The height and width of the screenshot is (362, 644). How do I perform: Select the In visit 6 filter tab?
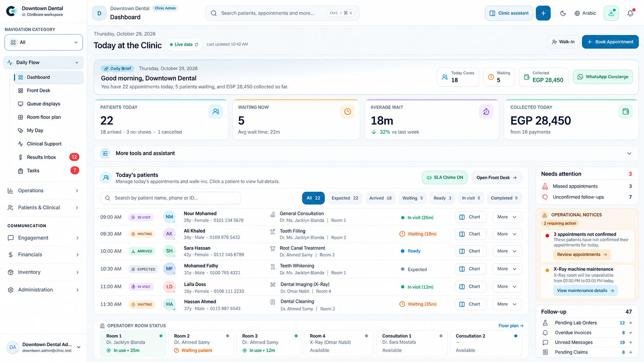pyautogui.click(x=471, y=198)
